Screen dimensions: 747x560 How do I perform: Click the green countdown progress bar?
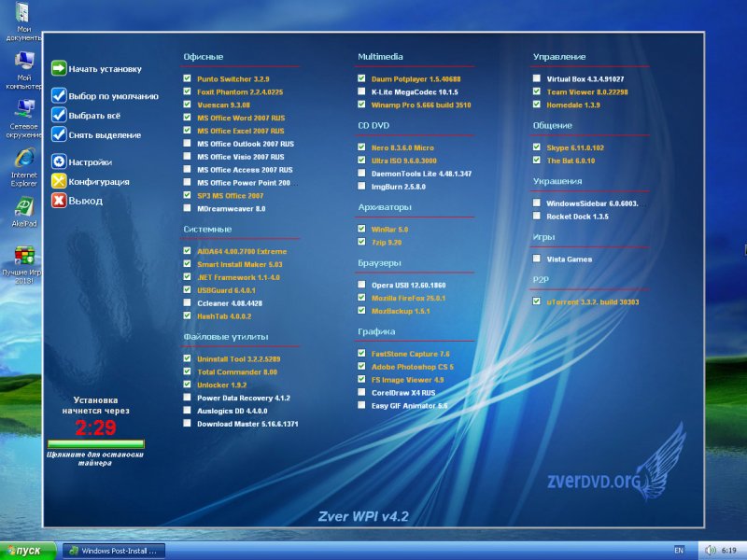click(x=96, y=444)
